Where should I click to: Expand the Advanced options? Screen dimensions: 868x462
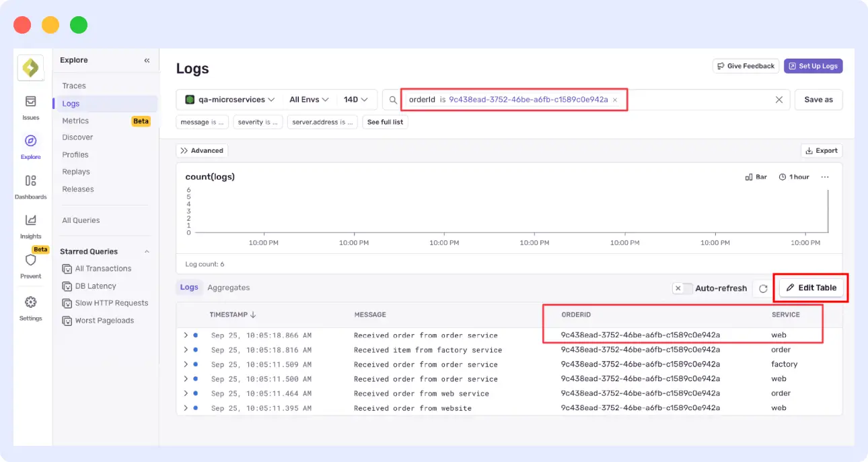pos(202,151)
